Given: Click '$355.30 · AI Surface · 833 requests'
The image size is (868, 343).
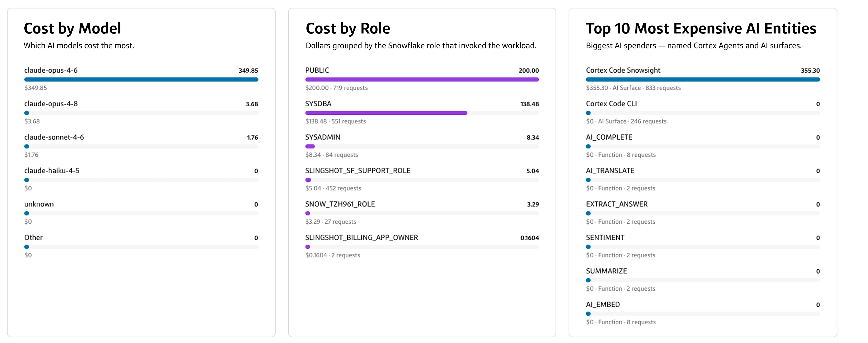Looking at the screenshot, I should click(633, 88).
